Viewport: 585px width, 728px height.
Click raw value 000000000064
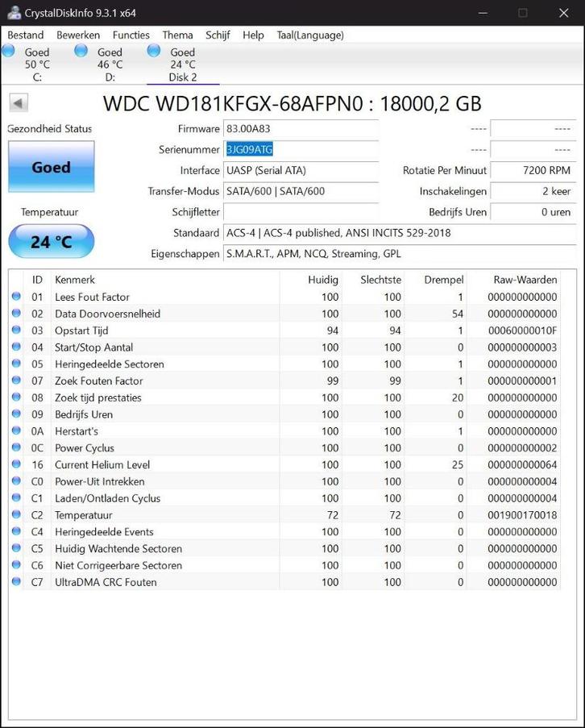[522, 464]
